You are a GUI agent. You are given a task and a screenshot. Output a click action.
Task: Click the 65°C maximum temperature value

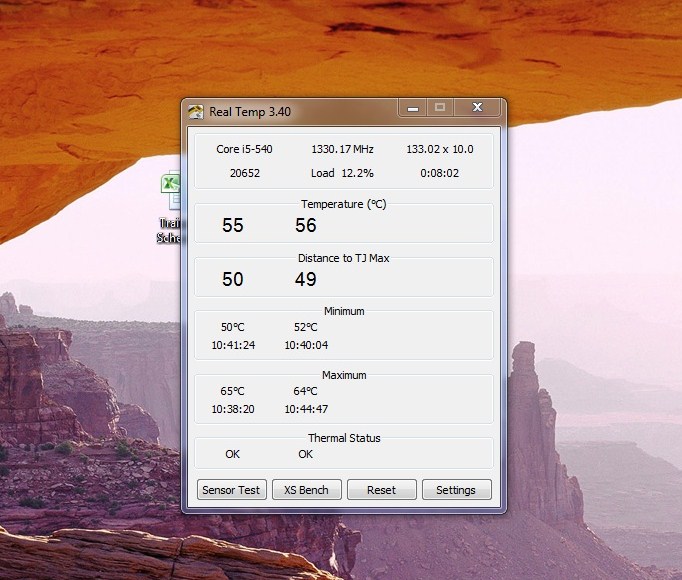(x=233, y=391)
